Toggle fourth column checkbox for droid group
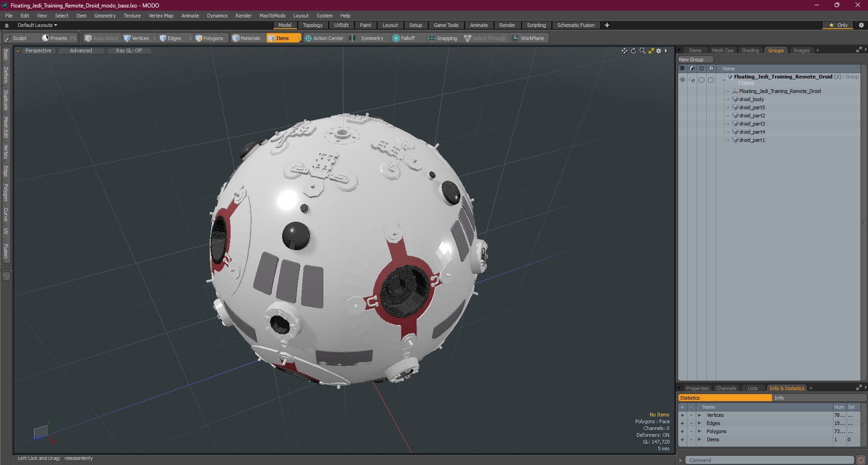This screenshot has height=465, width=868. pyautogui.click(x=711, y=80)
